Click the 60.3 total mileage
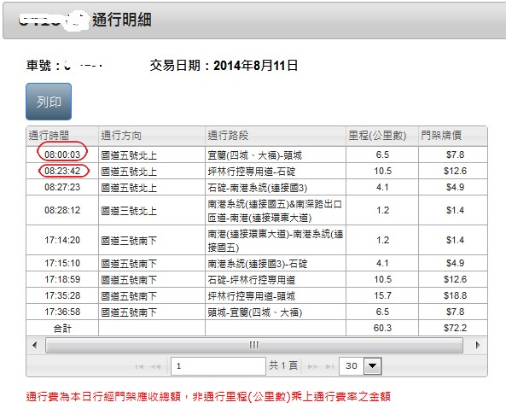Viewport: 506px width, 420px height. click(382, 328)
